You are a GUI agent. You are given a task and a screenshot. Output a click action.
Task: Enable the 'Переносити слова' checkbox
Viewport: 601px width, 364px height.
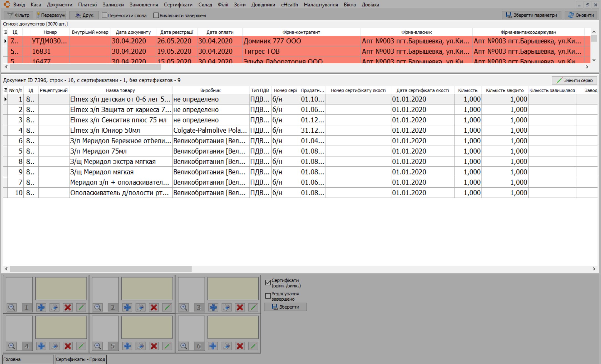click(105, 16)
